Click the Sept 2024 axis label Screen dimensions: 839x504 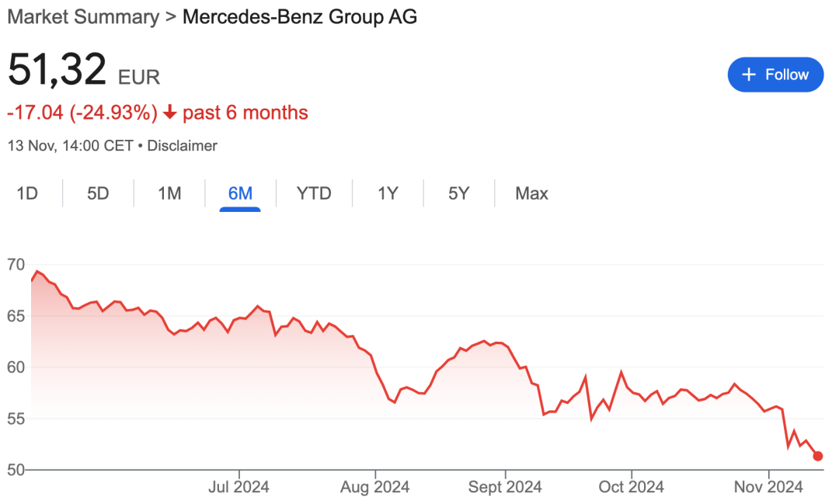[x=505, y=487]
